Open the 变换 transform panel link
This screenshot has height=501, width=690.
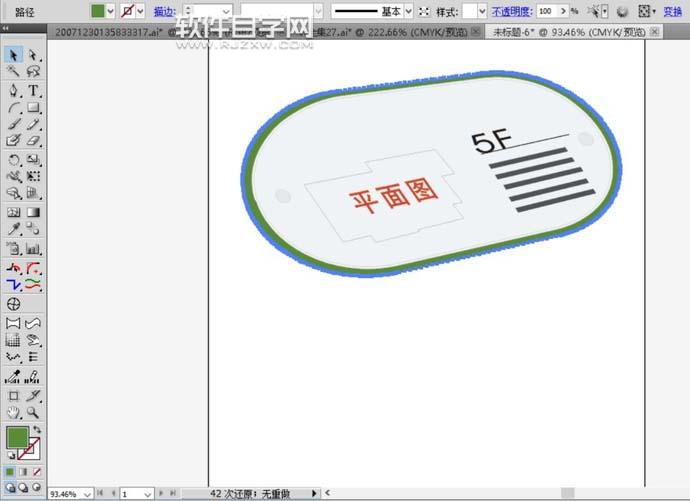[673, 11]
